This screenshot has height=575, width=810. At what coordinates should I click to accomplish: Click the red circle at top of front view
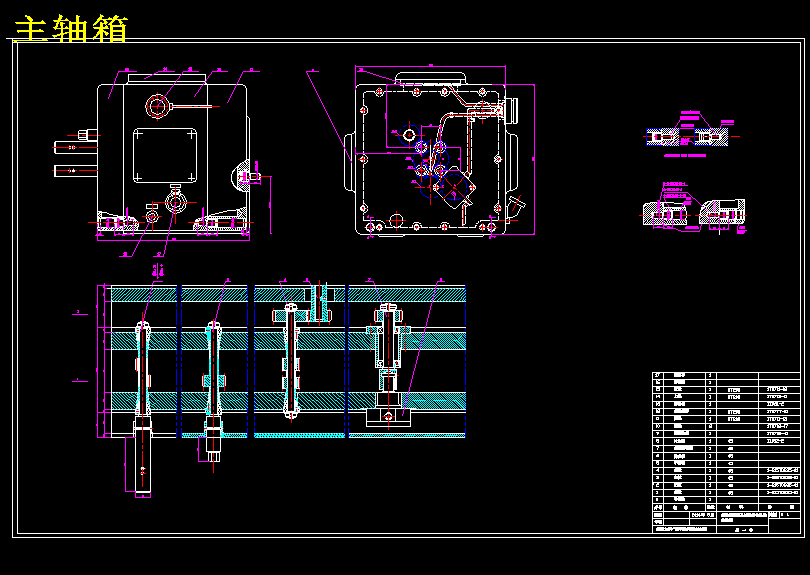pos(157,106)
